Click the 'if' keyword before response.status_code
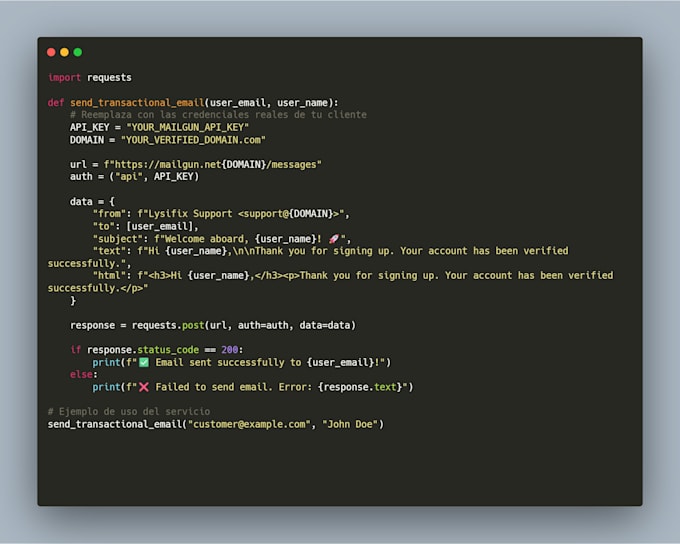680x544 pixels. tap(75, 350)
